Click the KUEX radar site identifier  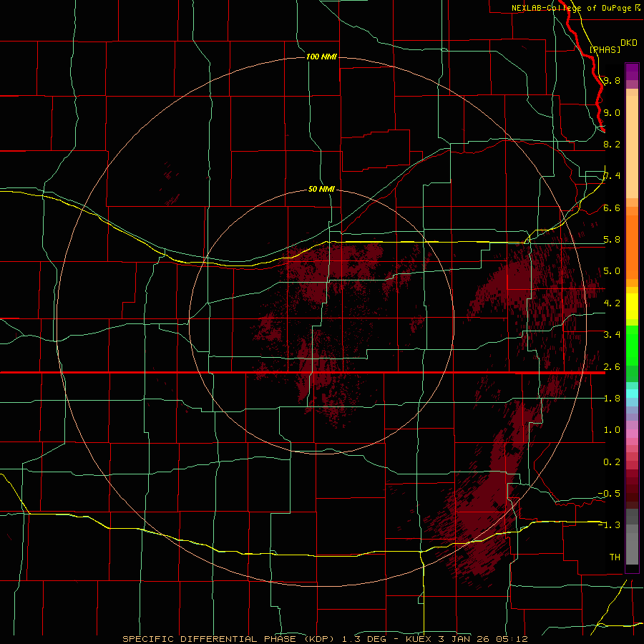[x=419, y=639]
